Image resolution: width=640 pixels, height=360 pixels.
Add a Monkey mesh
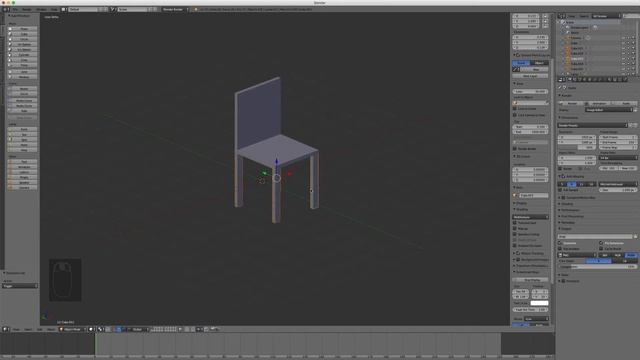coord(22,77)
